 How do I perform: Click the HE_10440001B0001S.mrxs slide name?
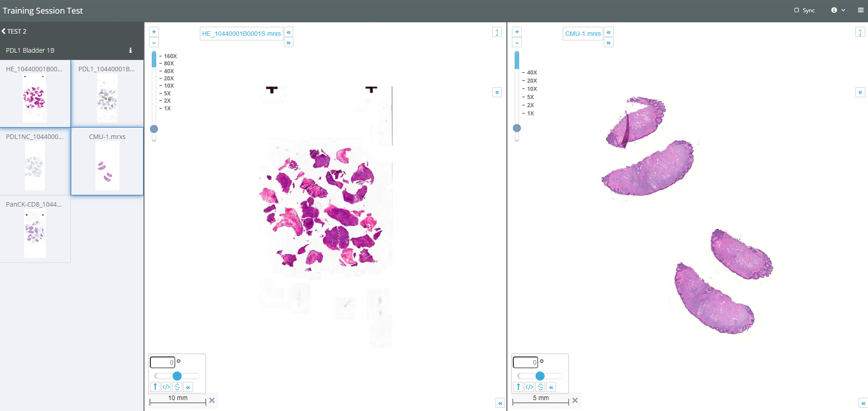tap(241, 34)
